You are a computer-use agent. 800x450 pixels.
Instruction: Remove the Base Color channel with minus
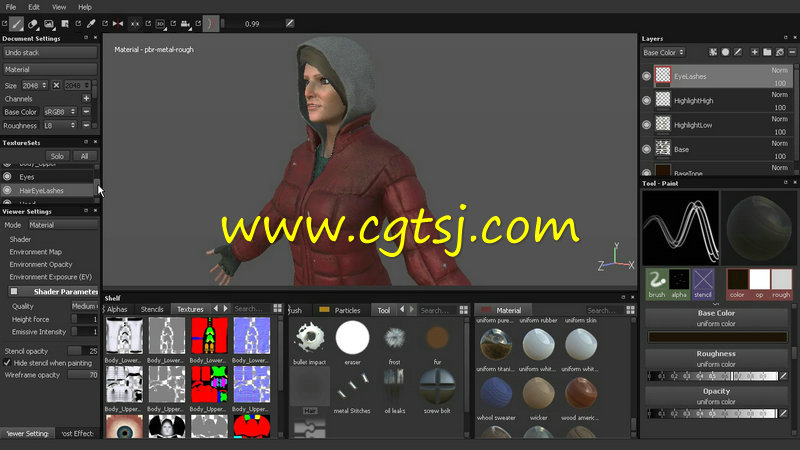click(x=86, y=112)
